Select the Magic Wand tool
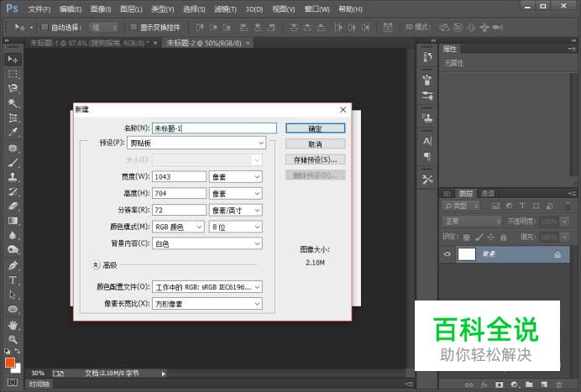 coord(13,103)
